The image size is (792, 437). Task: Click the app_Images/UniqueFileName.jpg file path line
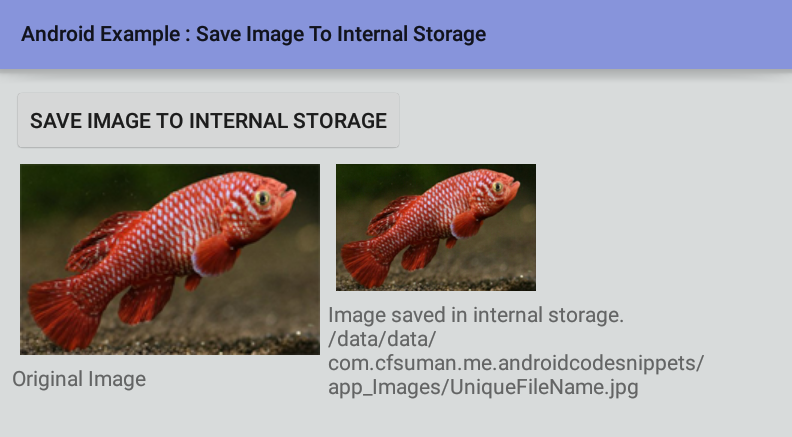coord(483,387)
